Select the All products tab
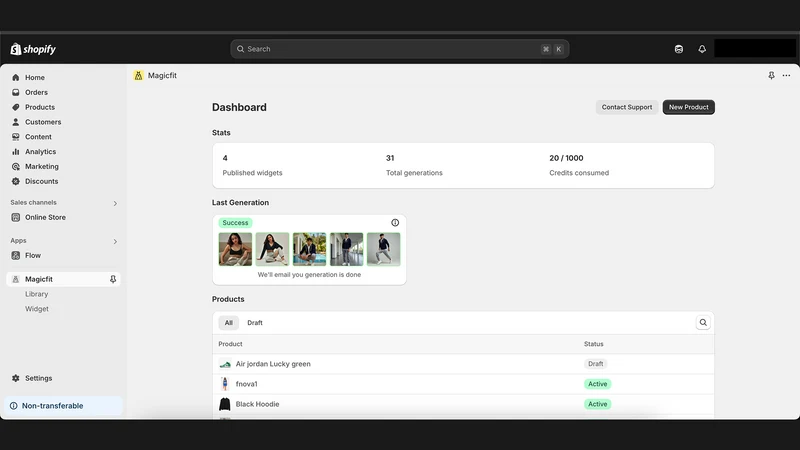Image resolution: width=800 pixels, height=450 pixels. pos(229,322)
